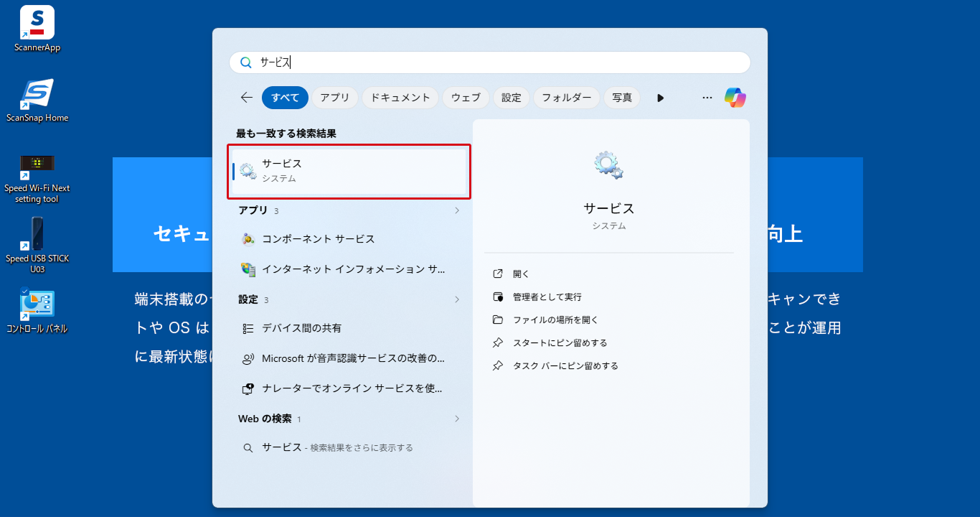
Task: Switch to the ドキュメント filter tab
Action: [x=400, y=98]
